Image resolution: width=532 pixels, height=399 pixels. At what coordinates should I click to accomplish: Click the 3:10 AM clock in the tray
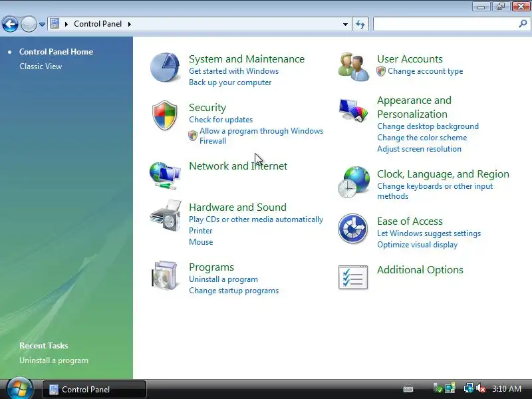pyautogui.click(x=507, y=389)
